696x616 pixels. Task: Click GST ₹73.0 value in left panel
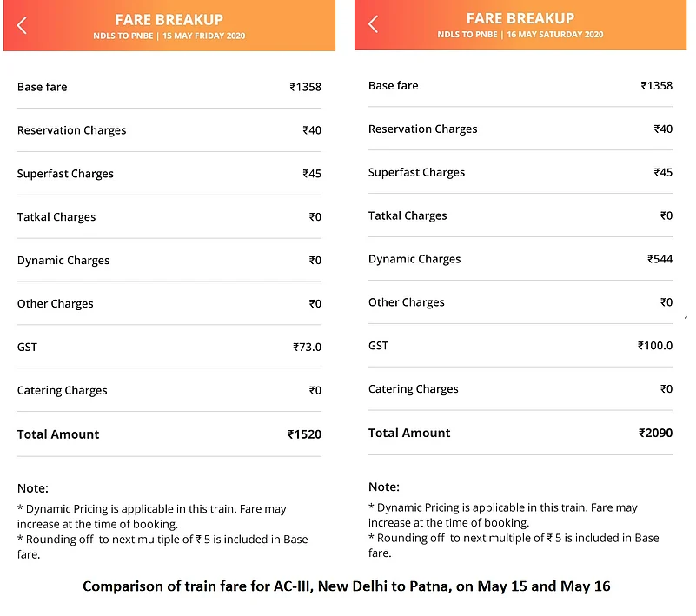pyautogui.click(x=307, y=348)
